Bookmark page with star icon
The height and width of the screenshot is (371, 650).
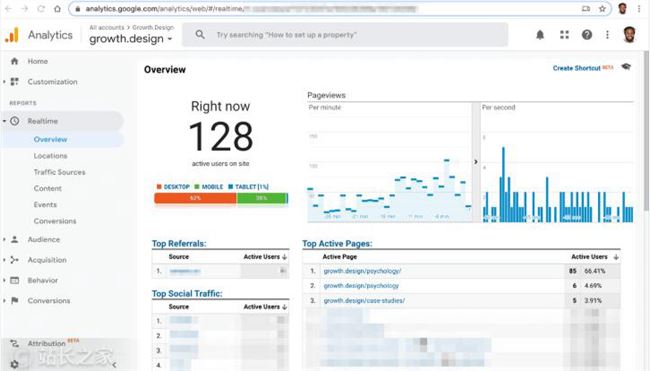602,9
